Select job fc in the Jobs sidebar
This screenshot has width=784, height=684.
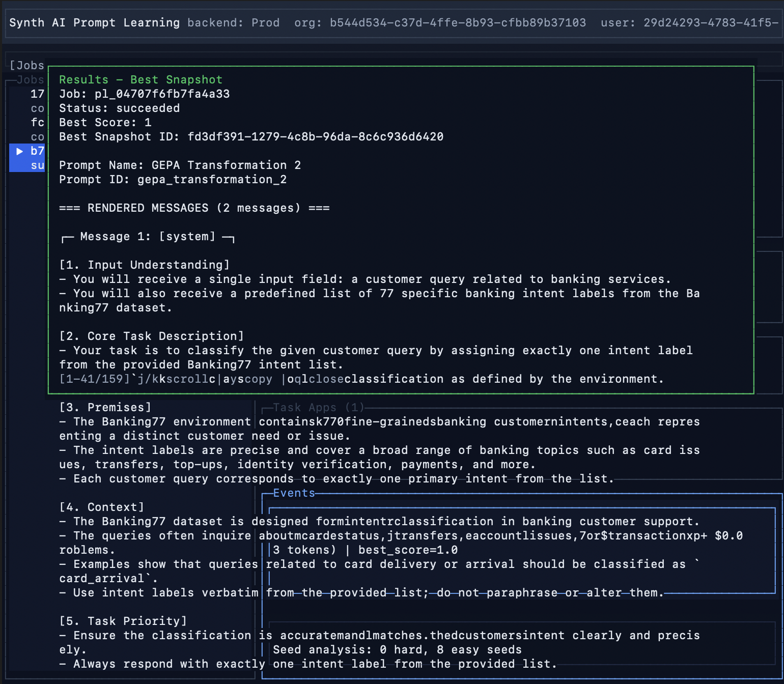[x=37, y=122]
